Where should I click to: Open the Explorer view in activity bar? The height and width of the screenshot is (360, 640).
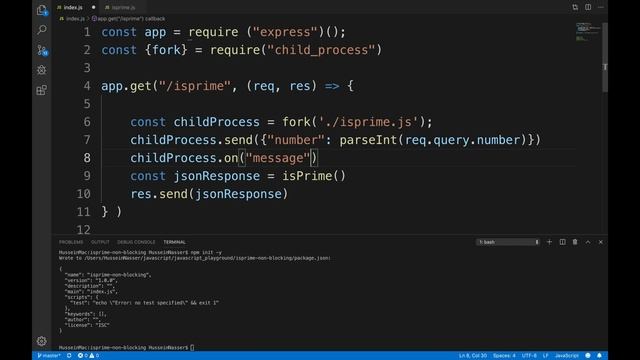tap(42, 10)
